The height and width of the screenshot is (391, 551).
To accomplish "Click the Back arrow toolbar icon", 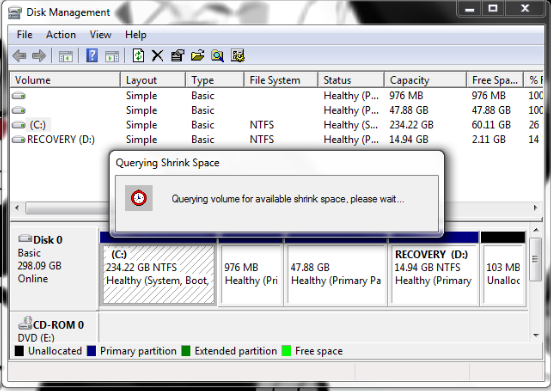I will [x=19, y=56].
